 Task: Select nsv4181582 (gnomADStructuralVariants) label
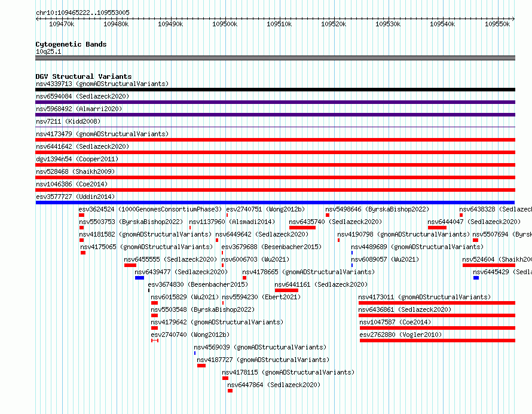tap(145, 234)
